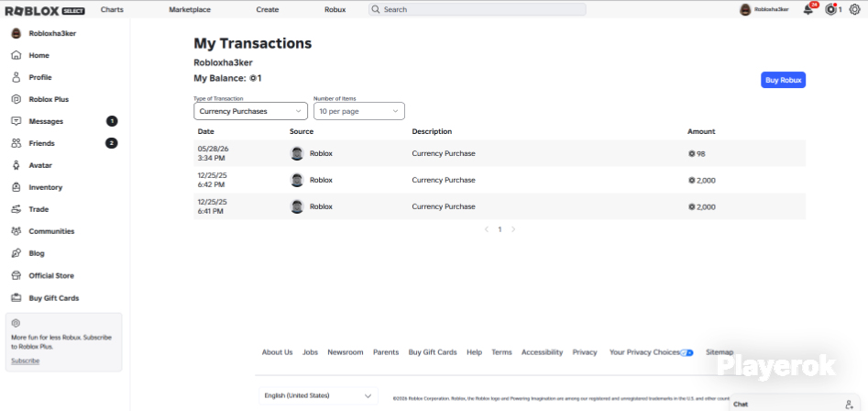Image resolution: width=868 pixels, height=411 pixels.
Task: Click the Official Store icon
Action: [x=16, y=275]
